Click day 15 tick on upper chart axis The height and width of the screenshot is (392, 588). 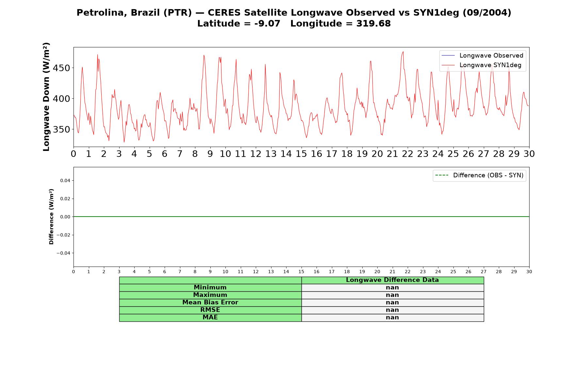[x=301, y=154]
